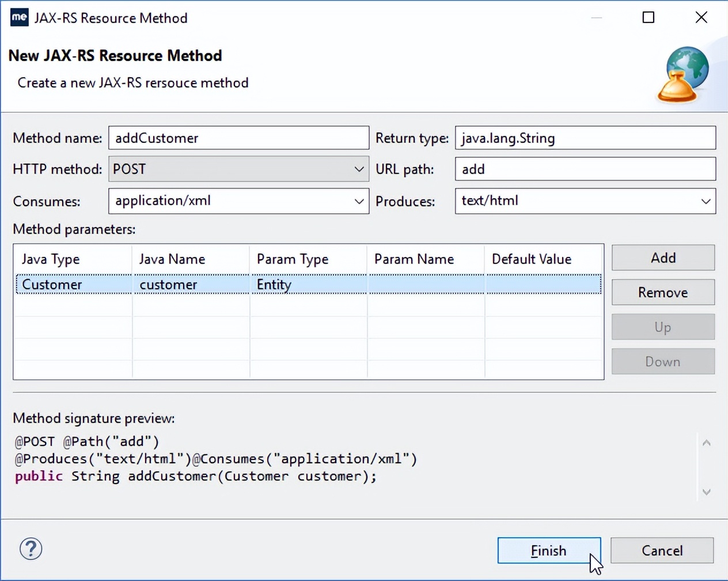Screen dimensions: 728x581
Task: Open the HTTP method dropdown showing POST
Action: pyautogui.click(x=360, y=169)
